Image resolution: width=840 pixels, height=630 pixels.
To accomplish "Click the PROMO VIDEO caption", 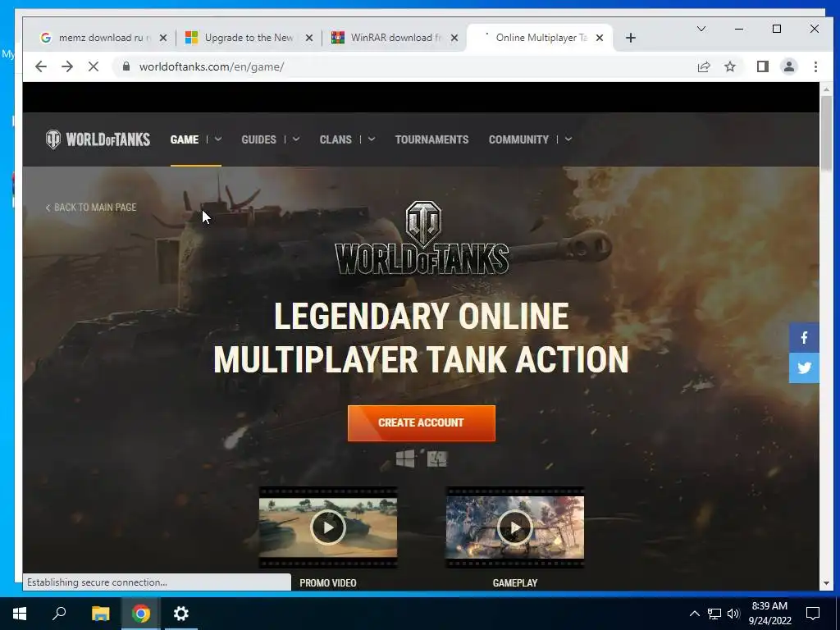I will tap(328, 583).
